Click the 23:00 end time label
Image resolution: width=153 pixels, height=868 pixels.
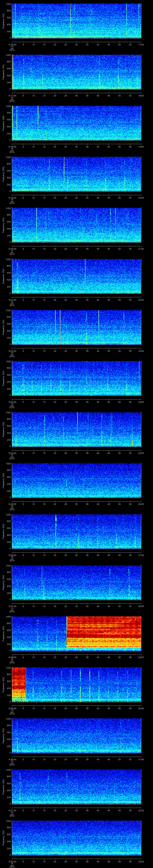tap(141, 351)
